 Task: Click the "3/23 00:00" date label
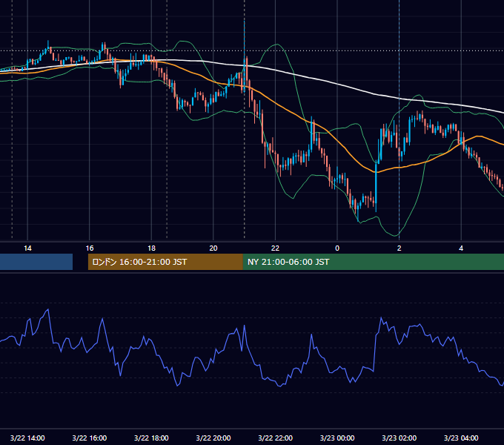337,438
